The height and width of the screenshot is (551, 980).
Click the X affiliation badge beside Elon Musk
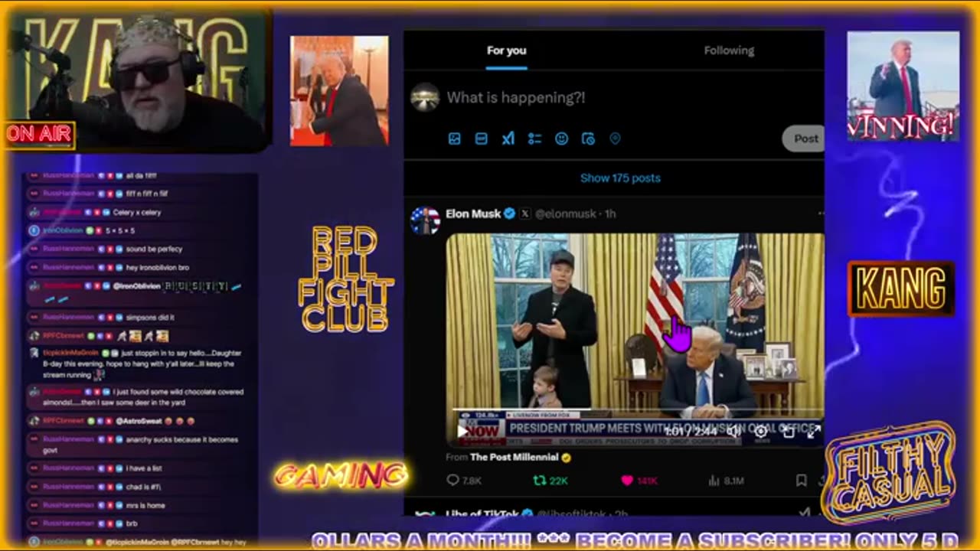point(524,214)
